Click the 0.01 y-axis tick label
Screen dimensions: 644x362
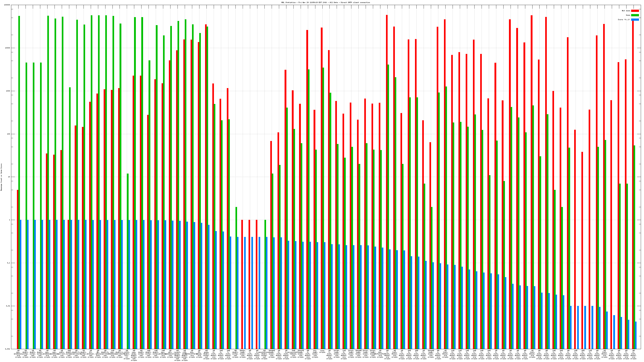[x=8, y=306]
